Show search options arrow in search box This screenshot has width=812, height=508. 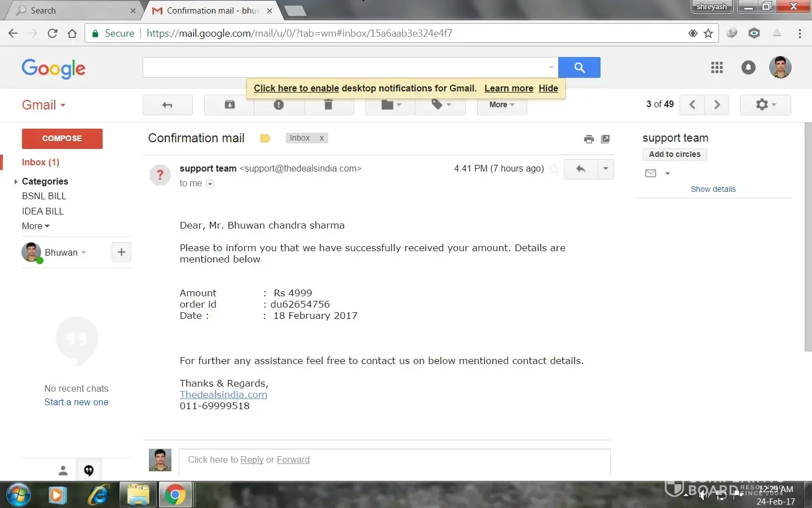(x=551, y=68)
